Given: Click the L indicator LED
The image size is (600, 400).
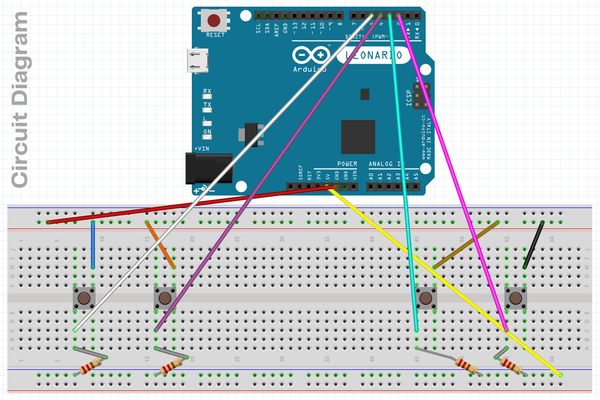Looking at the screenshot, I should [x=207, y=123].
